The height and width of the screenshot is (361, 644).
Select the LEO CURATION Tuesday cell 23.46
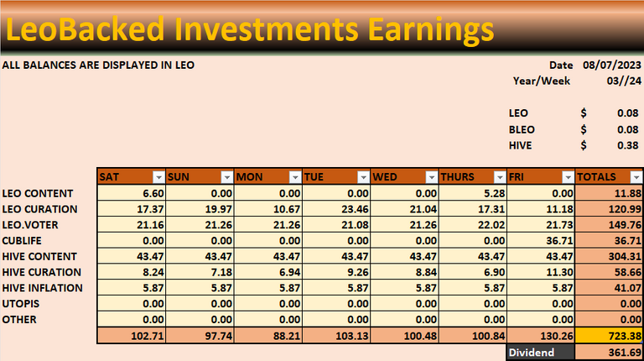(336, 209)
